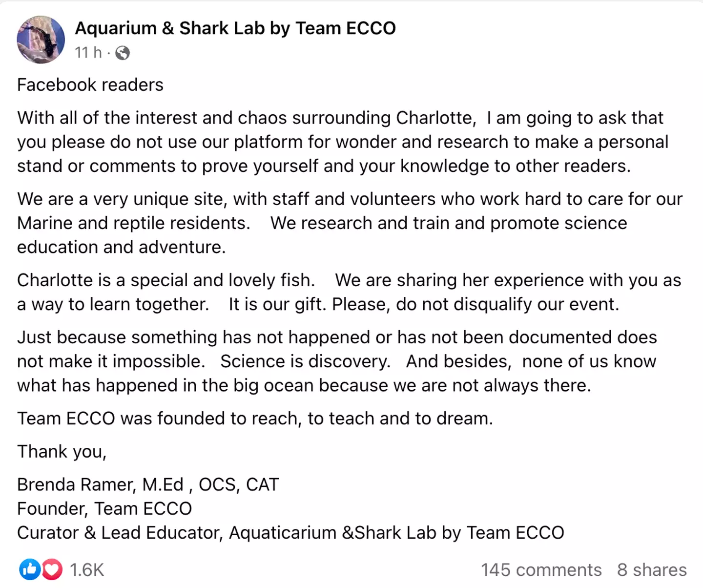Open the 145 comments link
Image resolution: width=703 pixels, height=588 pixels.
tap(541, 569)
